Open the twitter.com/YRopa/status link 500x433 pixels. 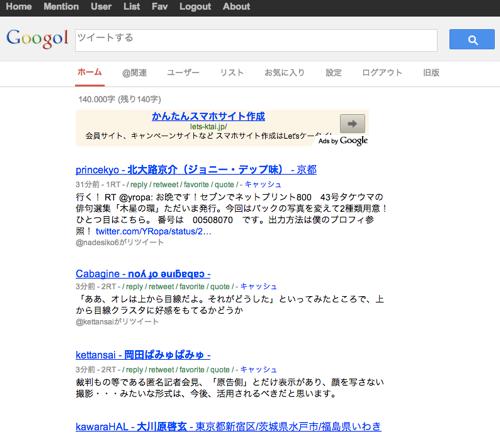(153, 231)
